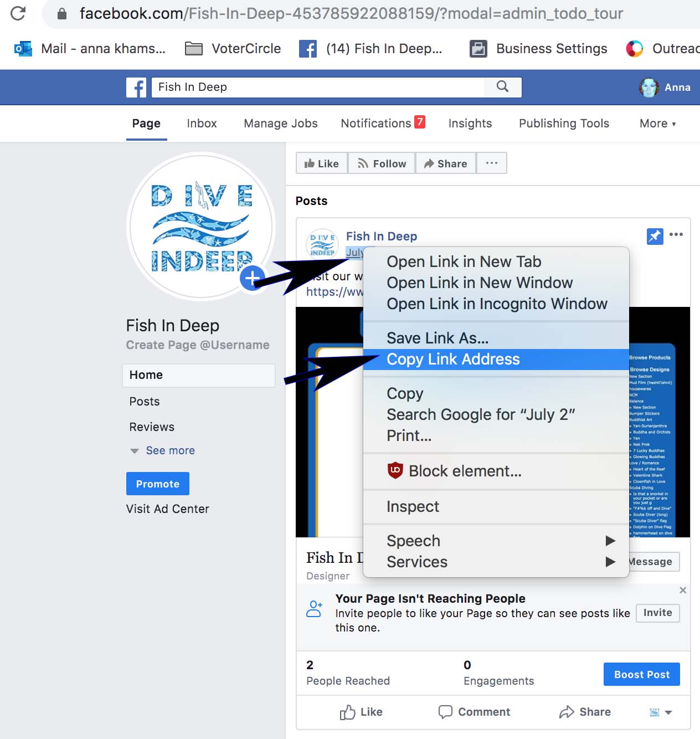This screenshot has width=700, height=739.
Task: Choose Save Link As...
Action: [x=496, y=338]
